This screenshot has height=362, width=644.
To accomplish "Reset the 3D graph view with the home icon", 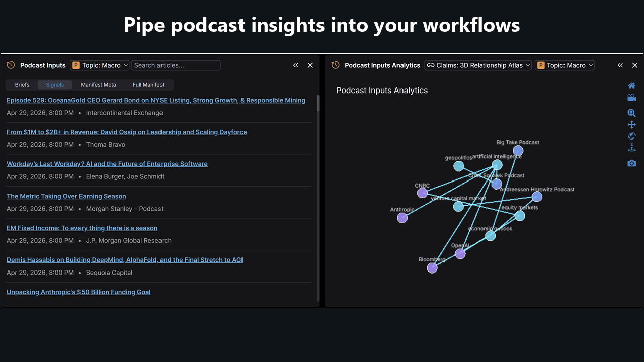I will pyautogui.click(x=632, y=86).
